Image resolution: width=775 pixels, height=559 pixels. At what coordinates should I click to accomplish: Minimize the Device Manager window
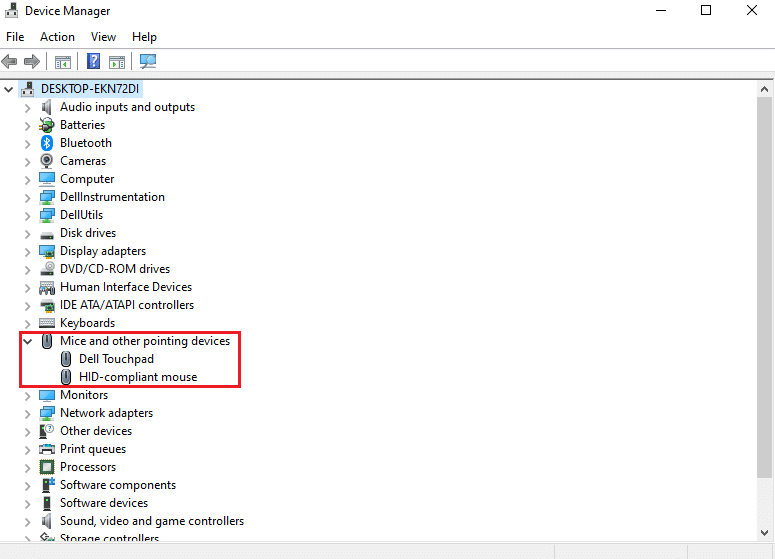point(661,10)
